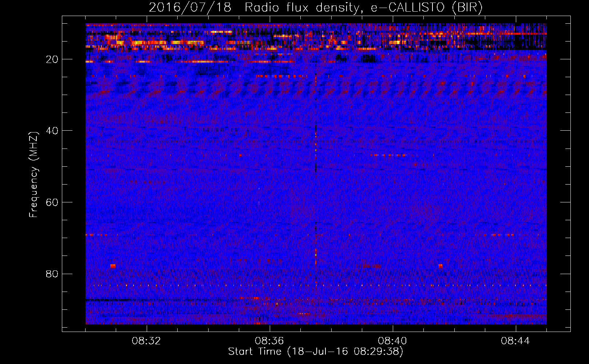Click the 80 MHz frequency tick label
Image resolution: width=589 pixels, height=364 pixels.
[52, 274]
